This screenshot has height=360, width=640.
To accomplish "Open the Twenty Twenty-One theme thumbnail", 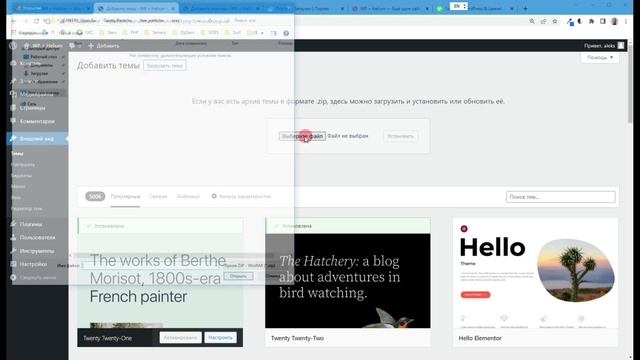I will (x=160, y=280).
